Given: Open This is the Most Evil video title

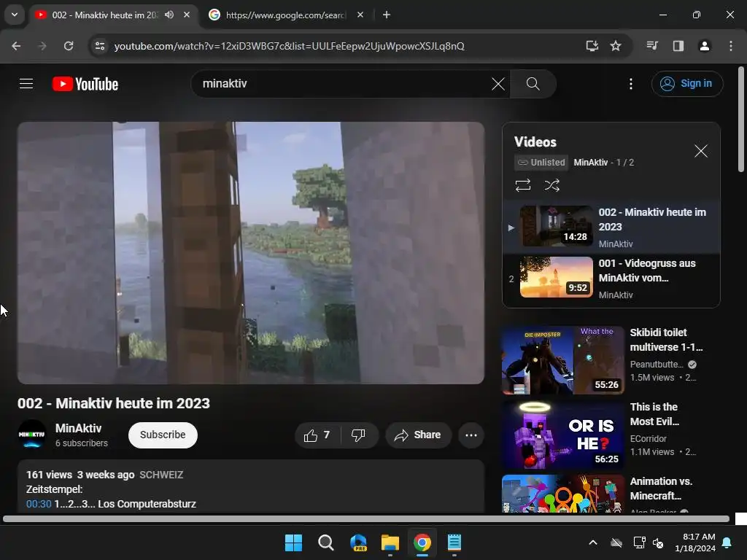Looking at the screenshot, I should 654,414.
